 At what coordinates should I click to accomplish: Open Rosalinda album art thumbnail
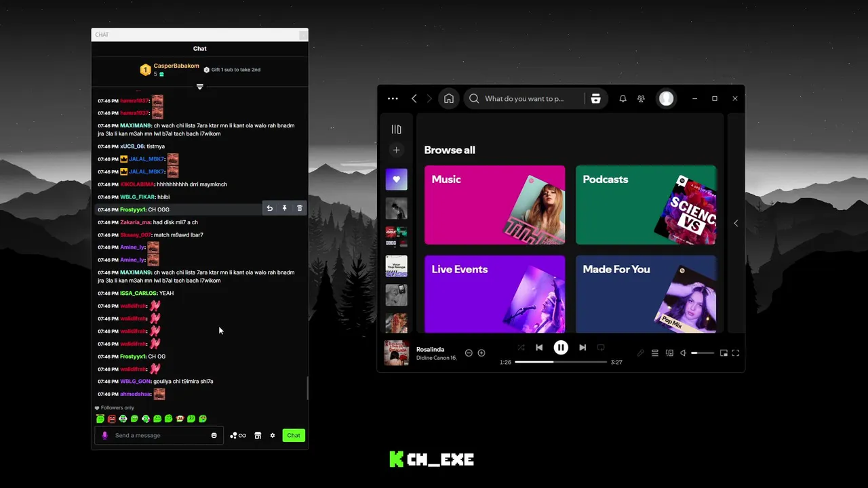tap(396, 353)
